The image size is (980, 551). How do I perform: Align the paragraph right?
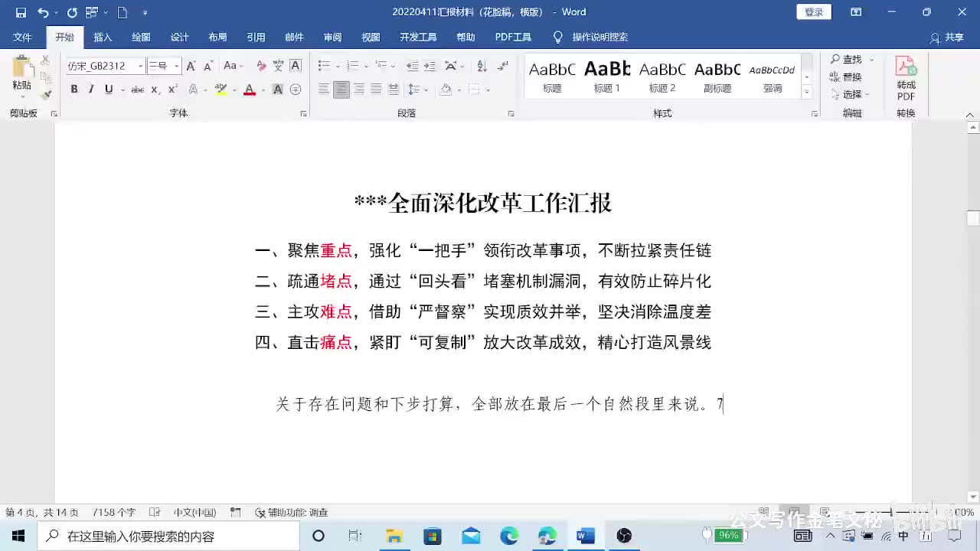point(358,90)
